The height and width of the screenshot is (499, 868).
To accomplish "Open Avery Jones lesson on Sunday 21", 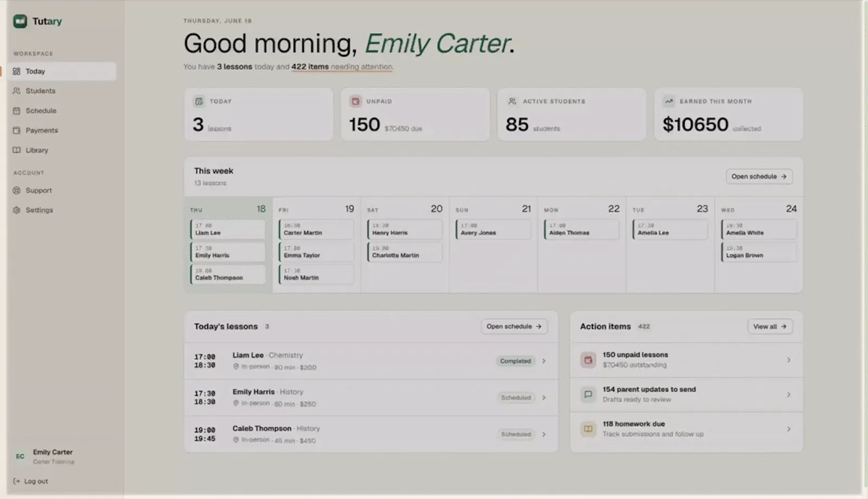I will pyautogui.click(x=493, y=229).
